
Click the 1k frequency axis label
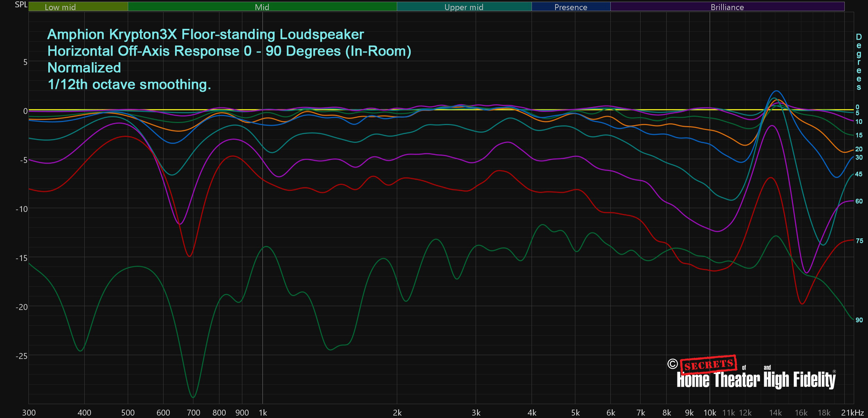click(x=263, y=413)
